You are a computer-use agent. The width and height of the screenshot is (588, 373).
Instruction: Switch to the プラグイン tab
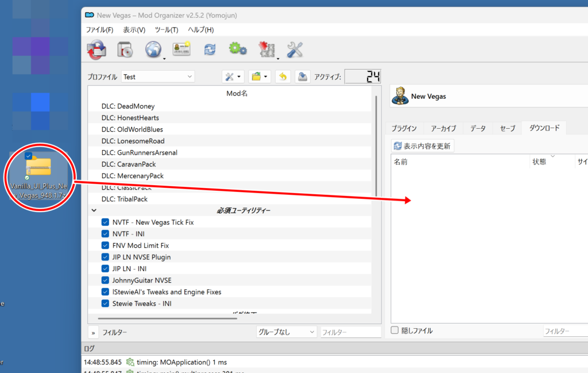click(404, 128)
